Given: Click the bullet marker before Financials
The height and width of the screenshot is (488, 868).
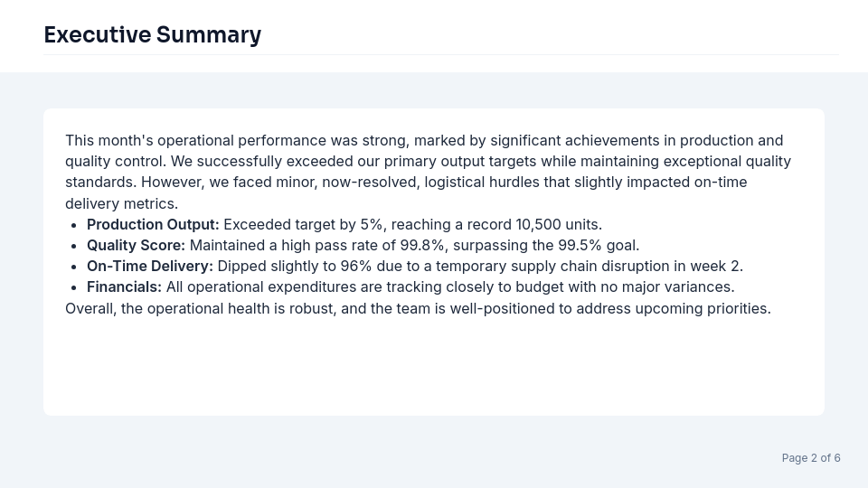Looking at the screenshot, I should tap(73, 287).
